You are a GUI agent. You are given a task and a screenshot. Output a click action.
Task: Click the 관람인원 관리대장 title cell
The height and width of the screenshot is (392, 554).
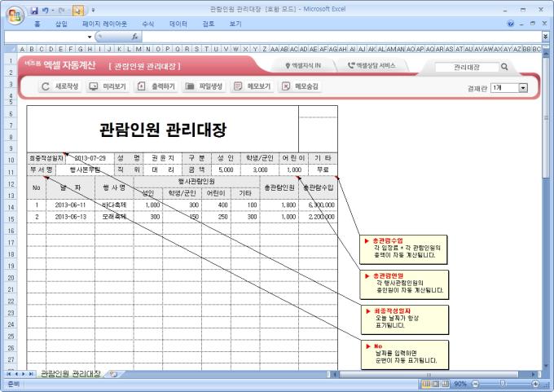pyautogui.click(x=162, y=130)
